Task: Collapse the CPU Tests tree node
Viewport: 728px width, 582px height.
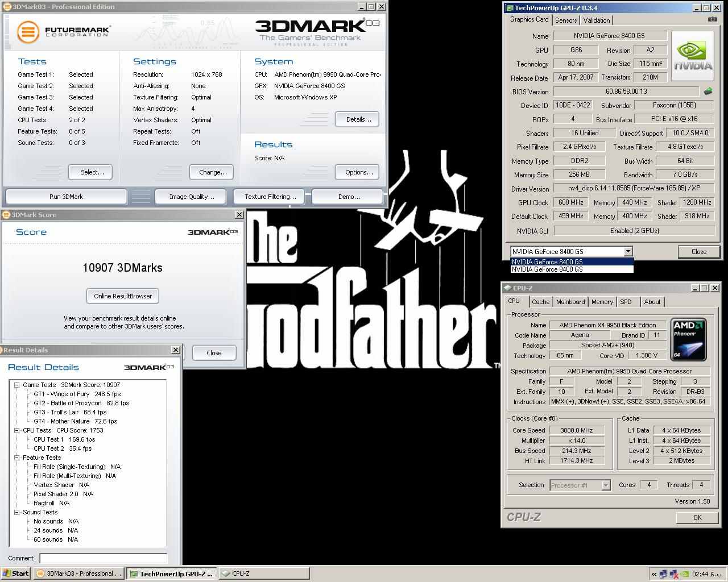Action: pyautogui.click(x=17, y=430)
